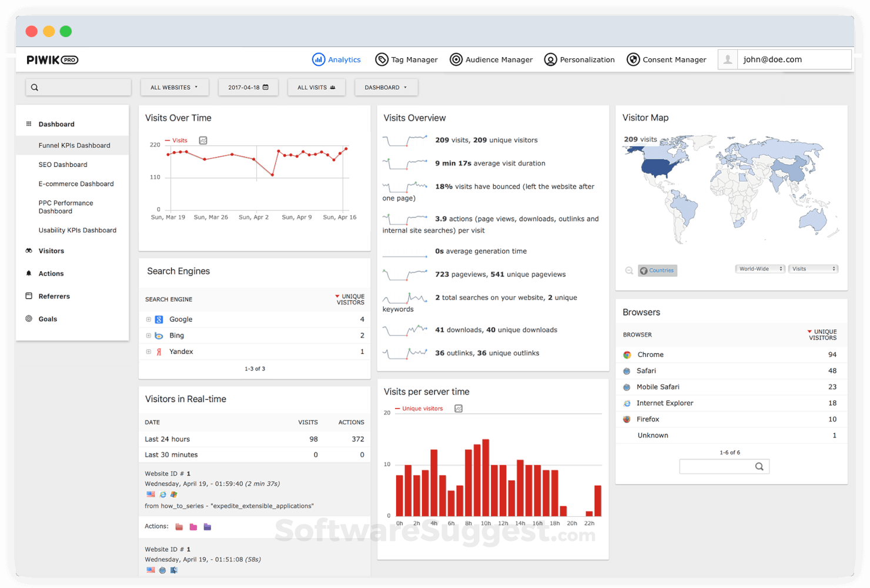
Task: Open the Visits metric dropdown on the map
Action: [813, 268]
